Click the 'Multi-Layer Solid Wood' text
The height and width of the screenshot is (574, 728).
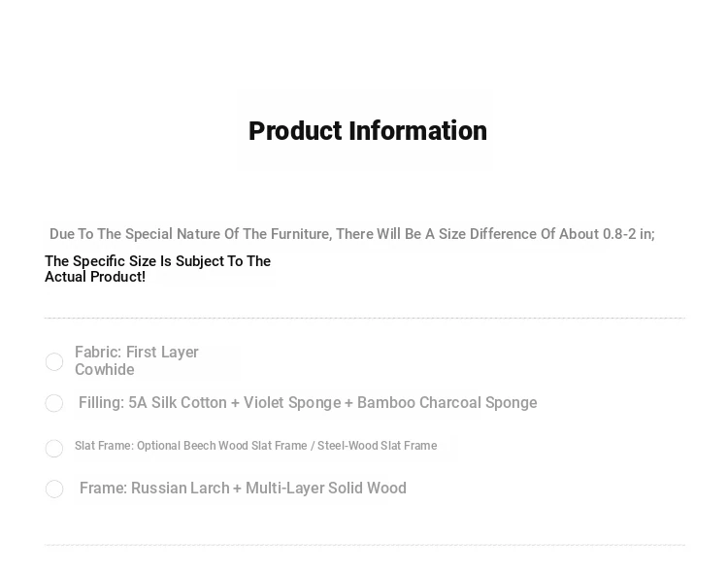325,489
